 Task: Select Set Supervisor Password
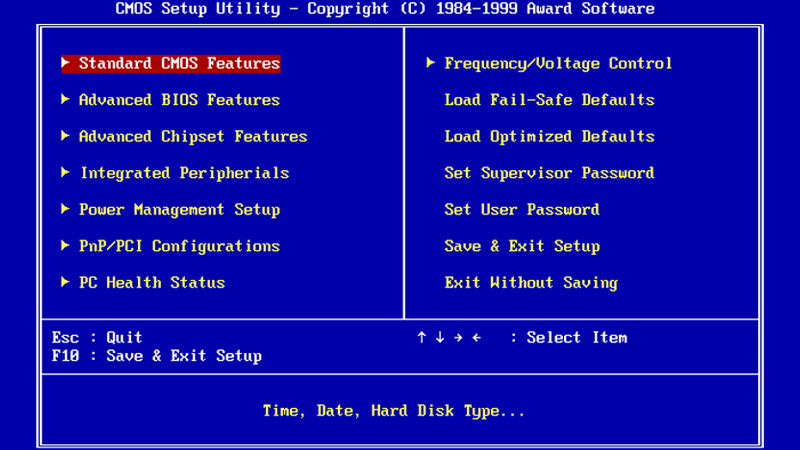[x=549, y=173]
